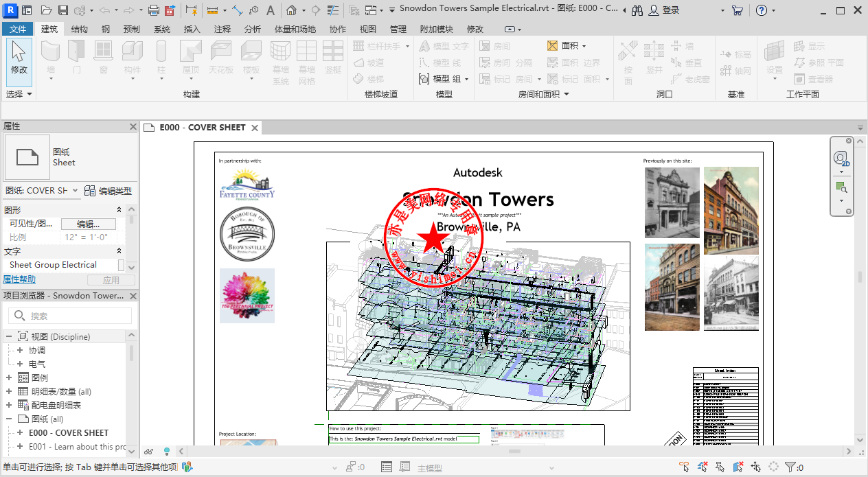Click the reveal hidden lightbulb icon in view control bar
Image resolution: width=868 pixels, height=477 pixels.
click(167, 451)
